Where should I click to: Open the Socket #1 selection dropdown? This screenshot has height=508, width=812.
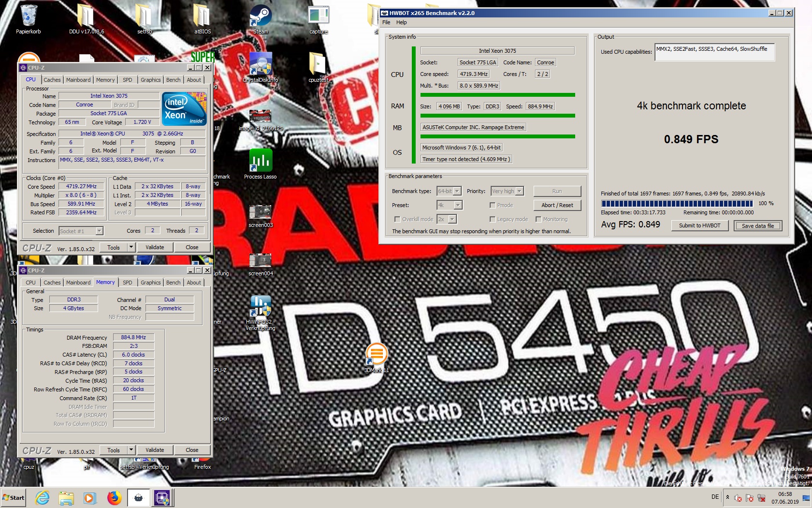click(81, 231)
